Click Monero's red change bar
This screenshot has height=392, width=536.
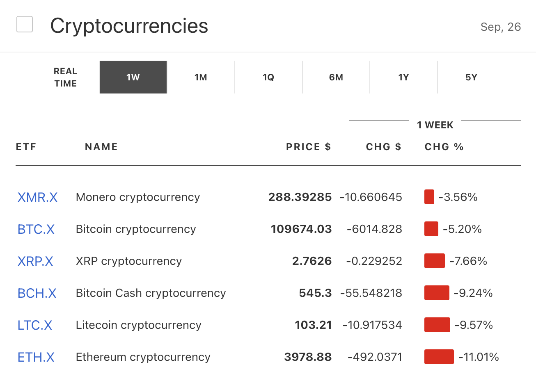[429, 197]
